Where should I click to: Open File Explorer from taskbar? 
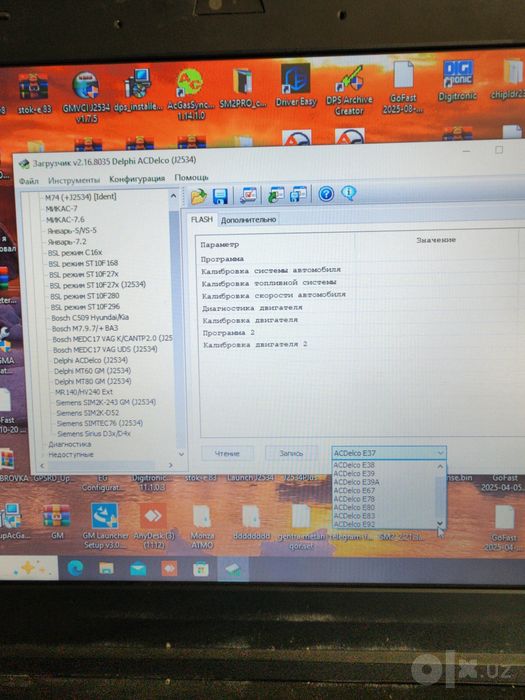tap(106, 568)
